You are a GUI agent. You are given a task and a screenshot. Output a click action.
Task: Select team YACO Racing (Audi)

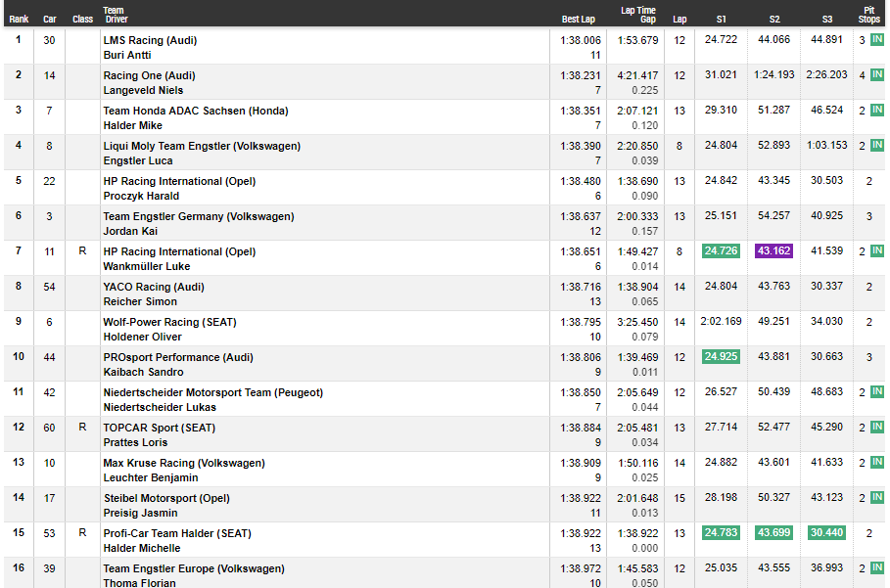pos(154,287)
